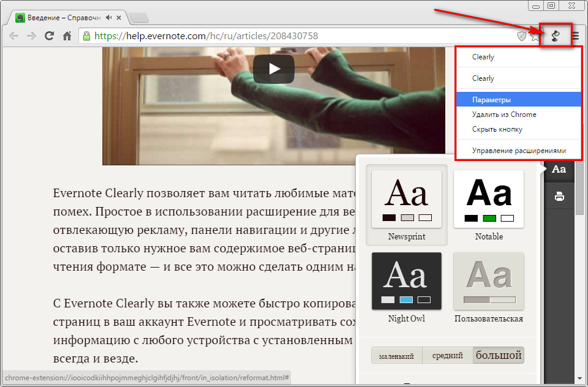Select the first Clearly menu entry

click(519, 57)
